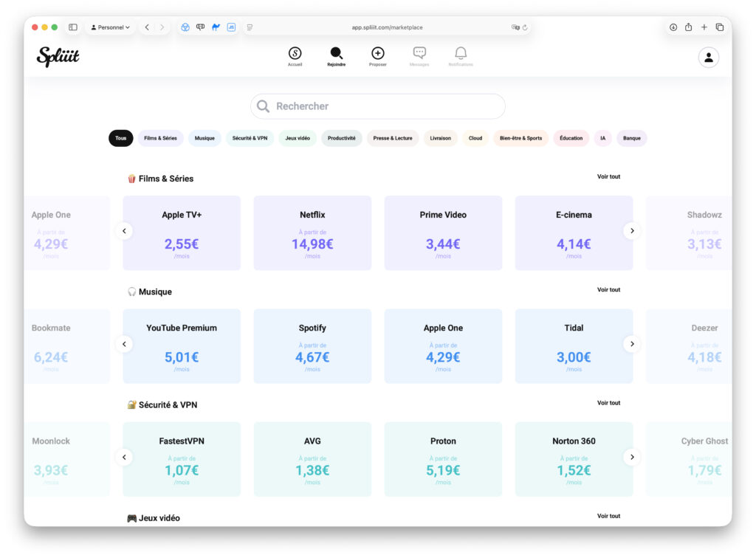This screenshot has width=756, height=558.
Task: Show the tab overview
Action: click(720, 27)
